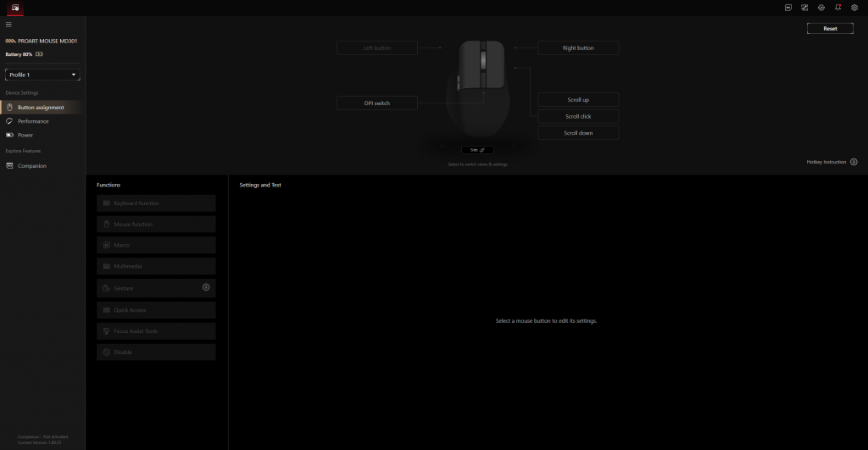The height and width of the screenshot is (450, 868).
Task: Click the battery level icon
Action: pyautogui.click(x=39, y=54)
